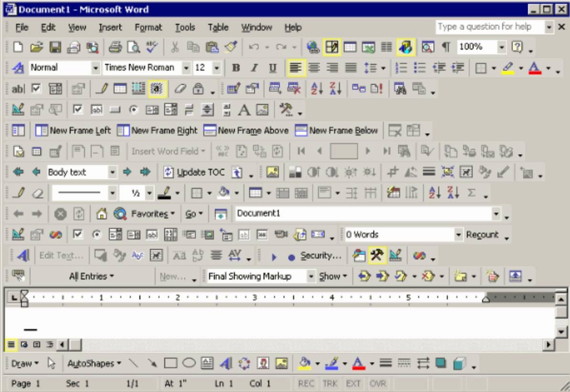
Task: Toggle the Check Box form field icon in Forms toolbar
Action: (36, 89)
